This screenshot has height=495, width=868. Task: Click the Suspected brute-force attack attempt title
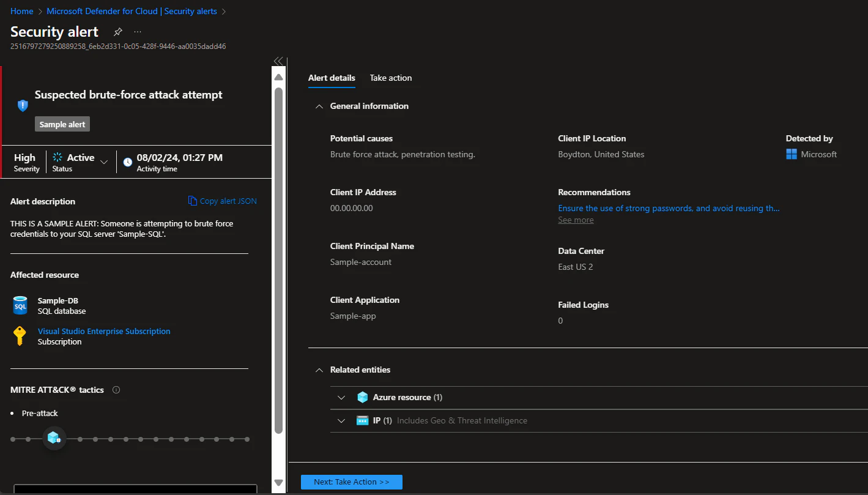pos(128,95)
